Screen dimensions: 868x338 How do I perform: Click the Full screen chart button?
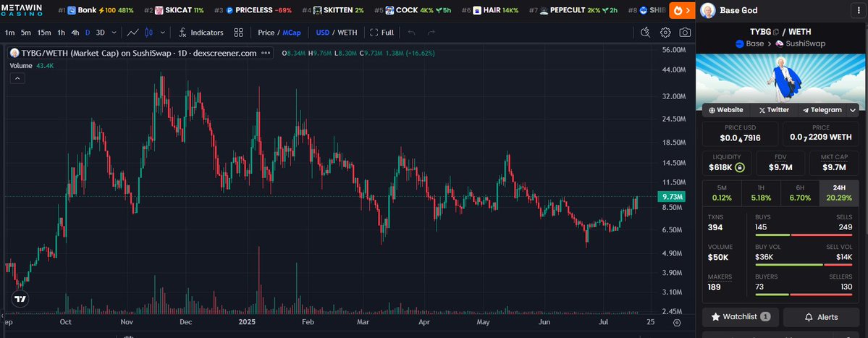(382, 33)
